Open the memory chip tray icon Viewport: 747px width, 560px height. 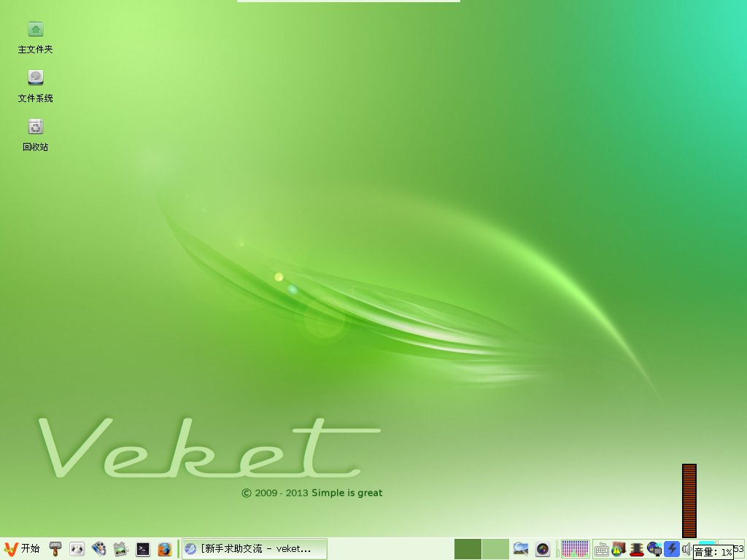click(637, 549)
